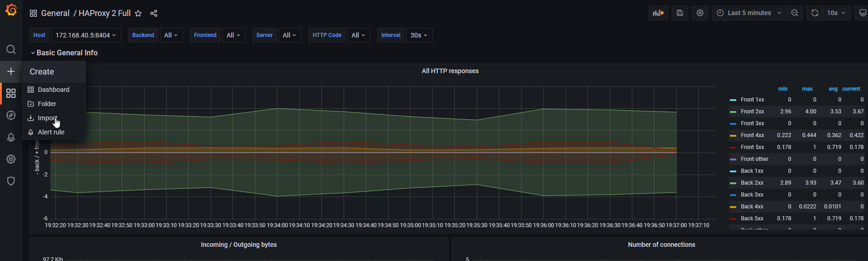The image size is (868, 261).
Task: Click the Add panel icon
Action: pyautogui.click(x=658, y=13)
